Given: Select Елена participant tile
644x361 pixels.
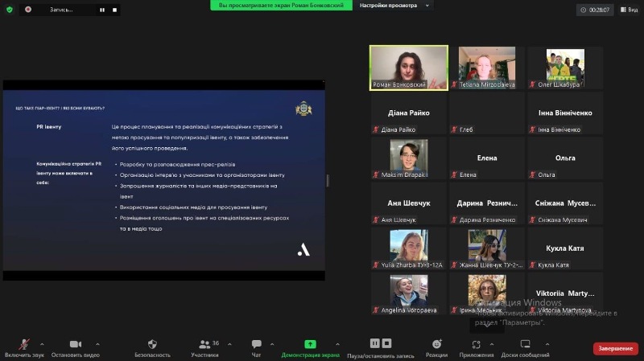Looking at the screenshot, I should [487, 158].
